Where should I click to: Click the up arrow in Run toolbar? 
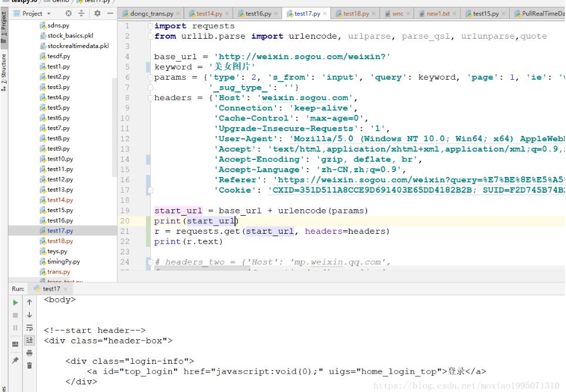point(29,302)
